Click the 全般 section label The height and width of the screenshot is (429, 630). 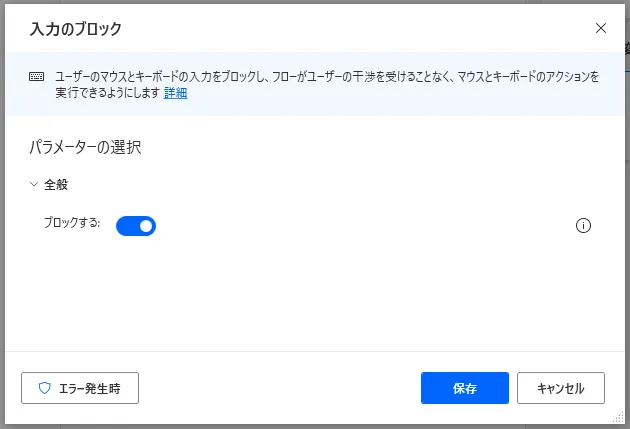coord(56,184)
